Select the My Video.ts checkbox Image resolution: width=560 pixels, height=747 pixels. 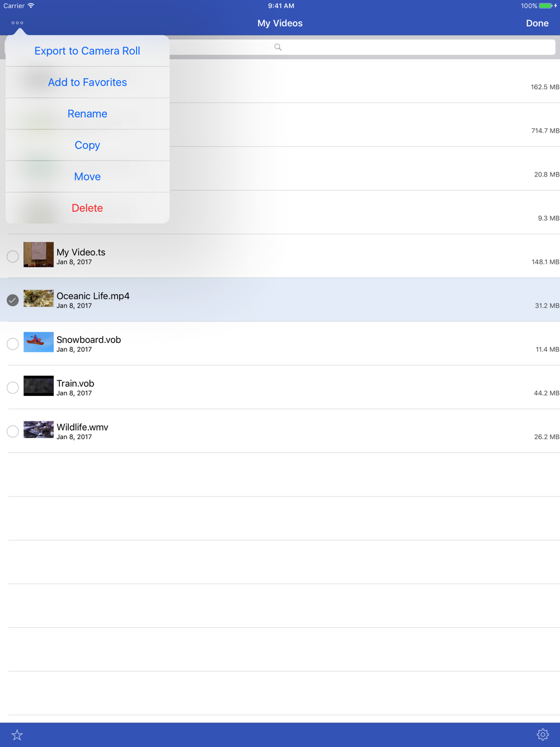12,256
